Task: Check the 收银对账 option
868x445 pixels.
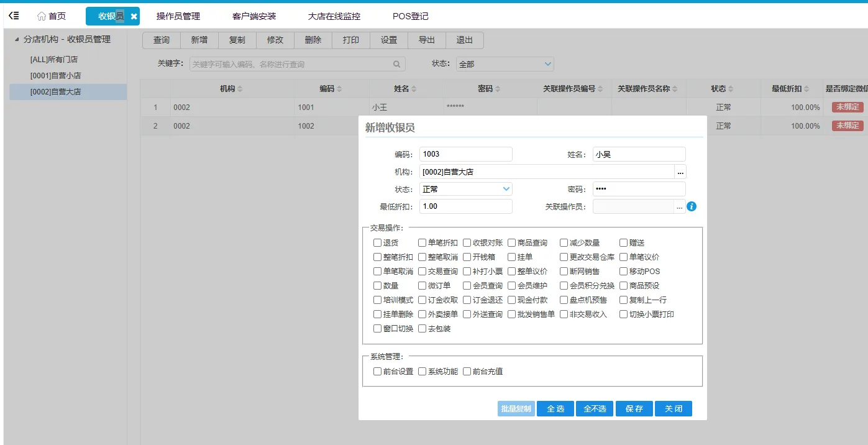Action: pyautogui.click(x=467, y=243)
